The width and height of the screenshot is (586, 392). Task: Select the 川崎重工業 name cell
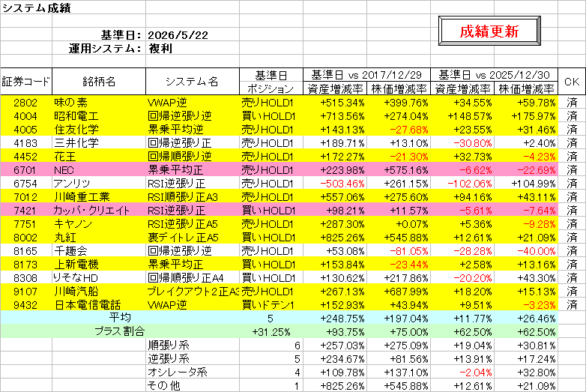click(99, 197)
